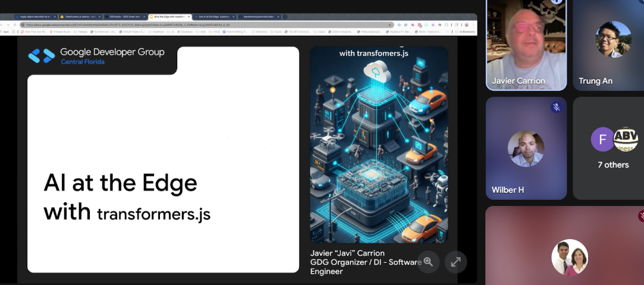The width and height of the screenshot is (644, 285).
Task: Click the 'Central Florida' text on slide
Action: pos(83,62)
